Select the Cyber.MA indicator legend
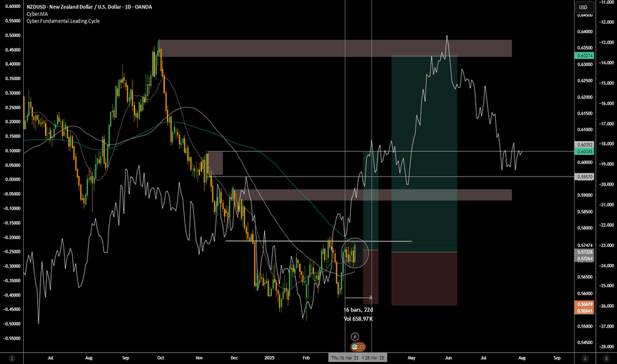617x364 pixels. [x=37, y=14]
